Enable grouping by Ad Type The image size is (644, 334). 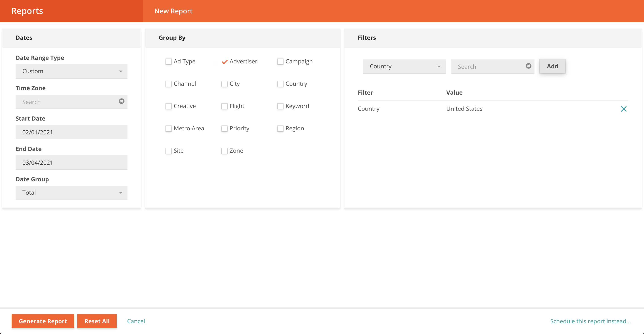tap(169, 62)
